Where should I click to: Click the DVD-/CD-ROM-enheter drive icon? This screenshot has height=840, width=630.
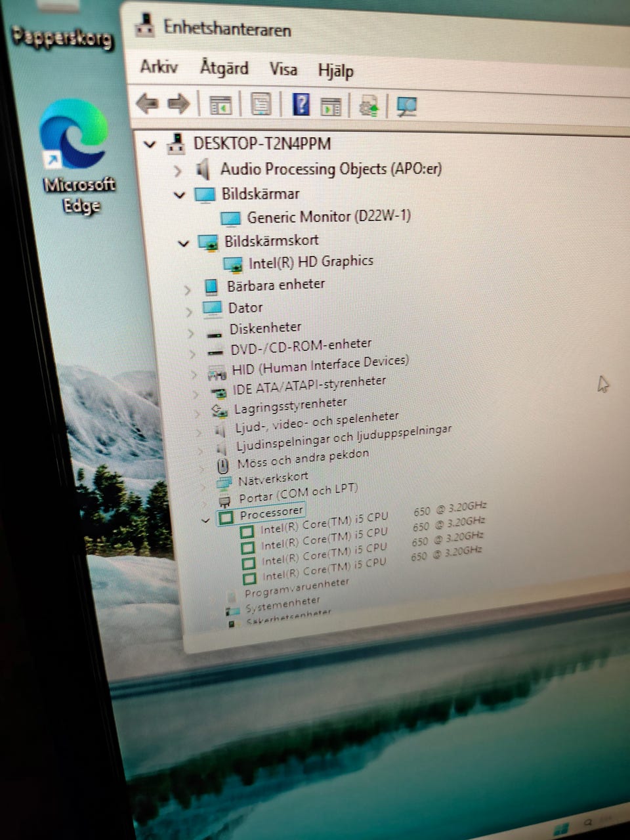coord(215,352)
